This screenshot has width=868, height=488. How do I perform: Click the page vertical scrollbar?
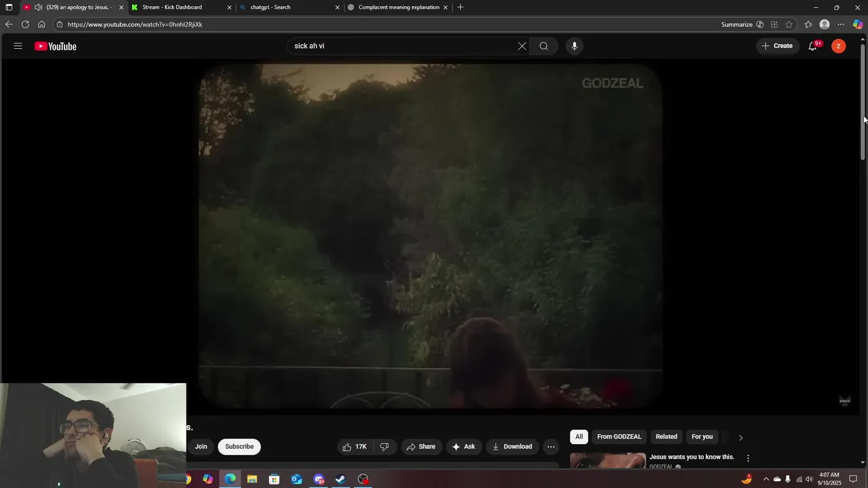863,102
